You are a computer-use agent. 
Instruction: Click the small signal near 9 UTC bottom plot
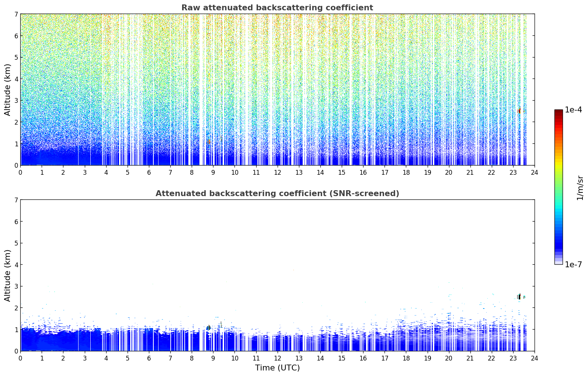(x=209, y=327)
